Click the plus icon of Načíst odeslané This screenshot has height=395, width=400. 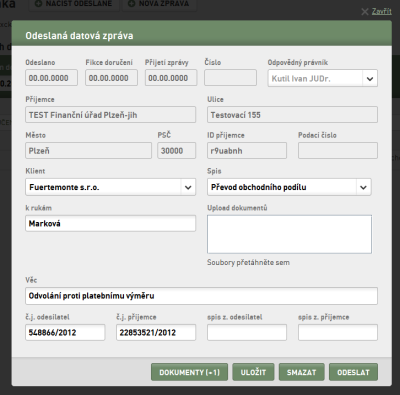point(39,4)
